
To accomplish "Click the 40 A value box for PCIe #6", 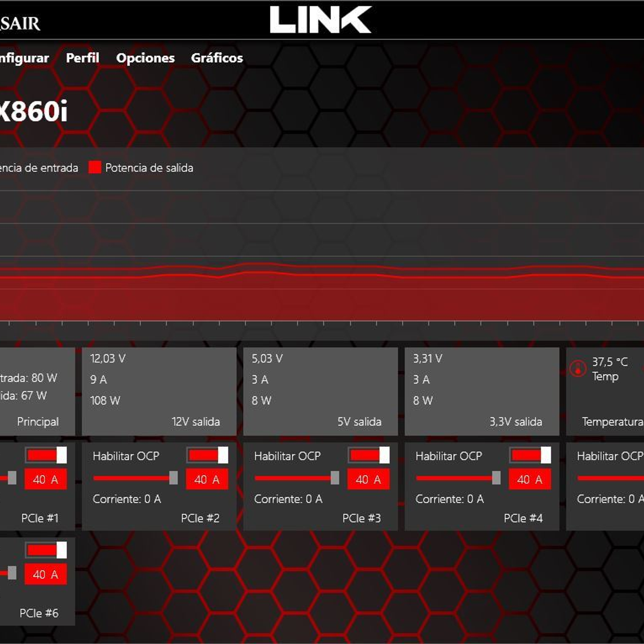I will coord(45,574).
